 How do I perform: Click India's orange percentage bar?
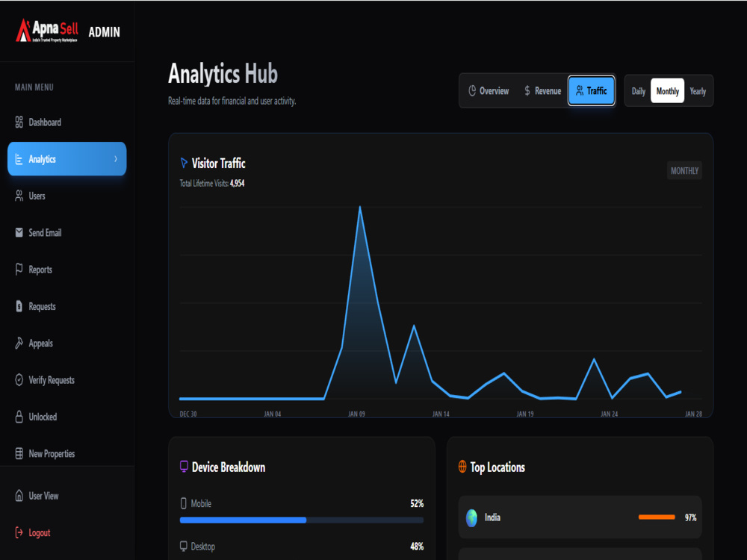(x=657, y=517)
